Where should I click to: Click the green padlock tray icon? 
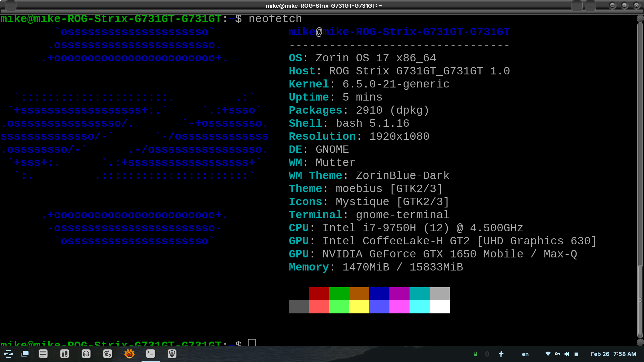coord(476,354)
